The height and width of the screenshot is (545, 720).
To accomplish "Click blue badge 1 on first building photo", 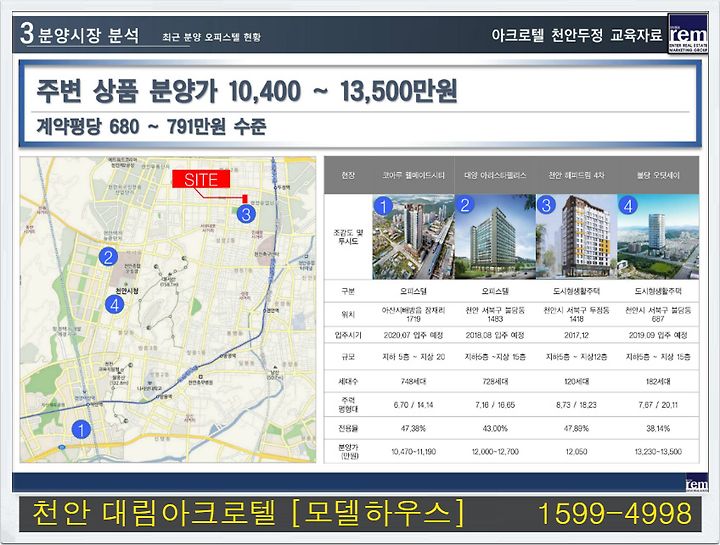I will coord(382,206).
